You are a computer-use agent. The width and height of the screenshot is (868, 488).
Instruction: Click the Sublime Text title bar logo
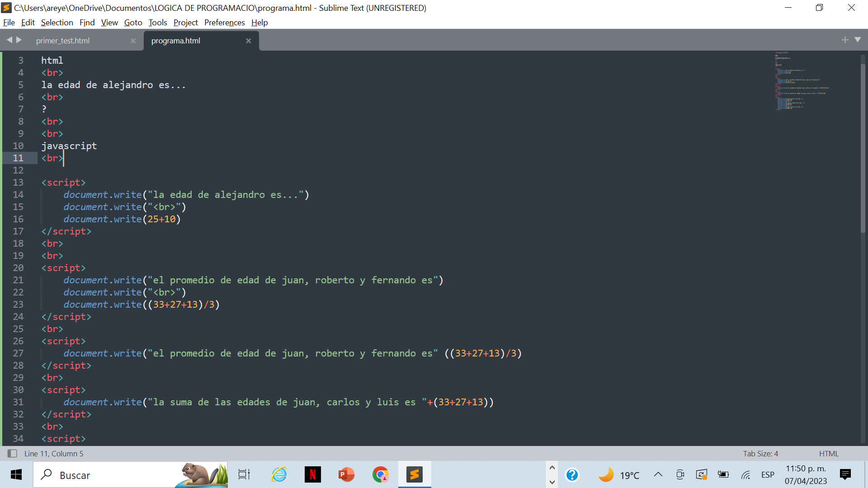6,8
